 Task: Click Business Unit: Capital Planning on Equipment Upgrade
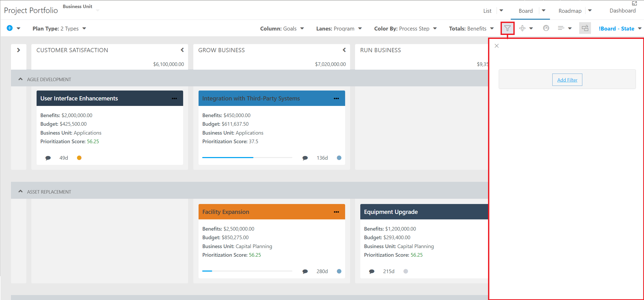(399, 246)
